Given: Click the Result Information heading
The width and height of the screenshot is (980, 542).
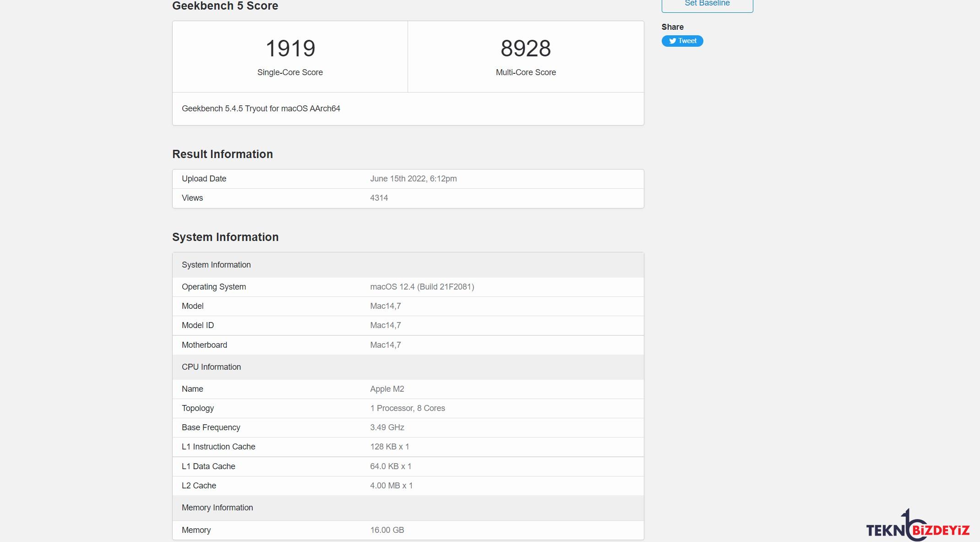Looking at the screenshot, I should click(x=223, y=154).
